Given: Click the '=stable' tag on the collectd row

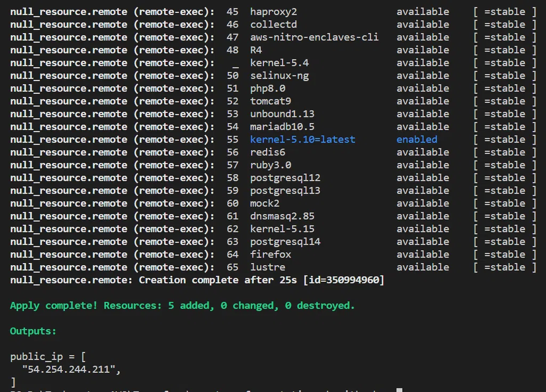Looking at the screenshot, I should click(504, 24).
